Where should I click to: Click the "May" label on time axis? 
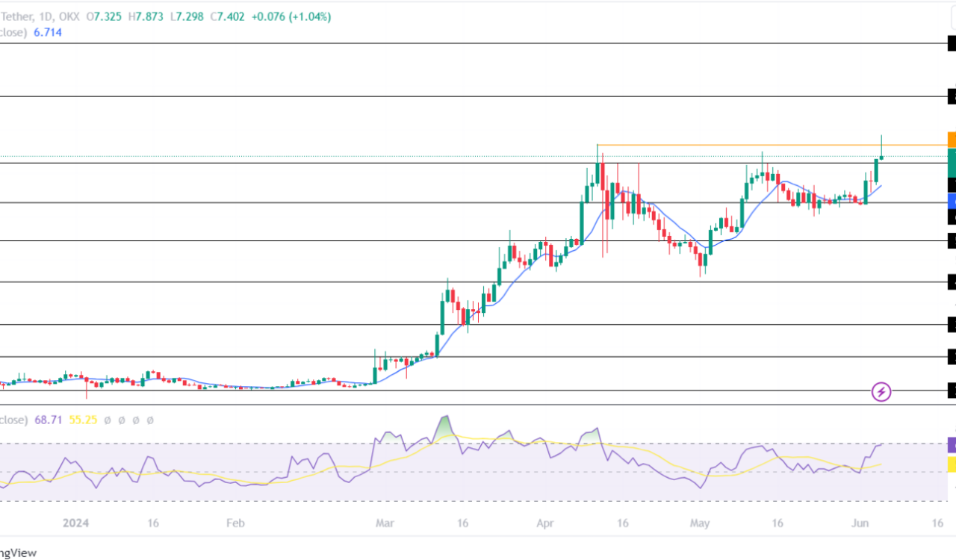(x=700, y=523)
